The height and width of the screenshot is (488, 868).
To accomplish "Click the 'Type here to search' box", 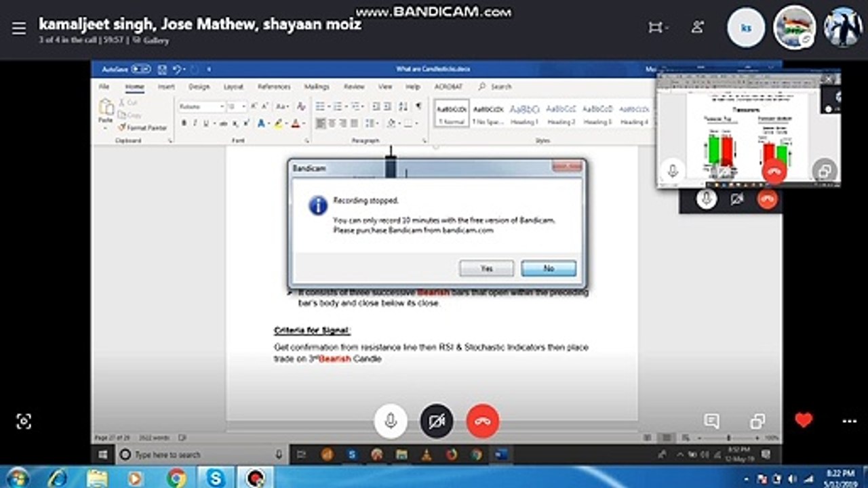I will click(x=202, y=455).
